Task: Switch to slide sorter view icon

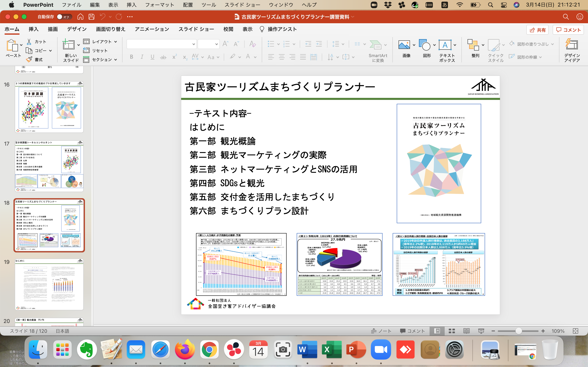Action: pos(452,331)
